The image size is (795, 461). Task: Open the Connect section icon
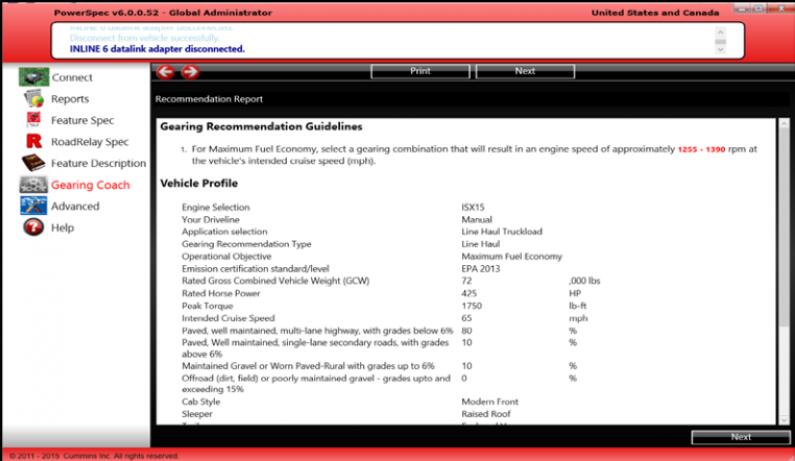(34, 78)
